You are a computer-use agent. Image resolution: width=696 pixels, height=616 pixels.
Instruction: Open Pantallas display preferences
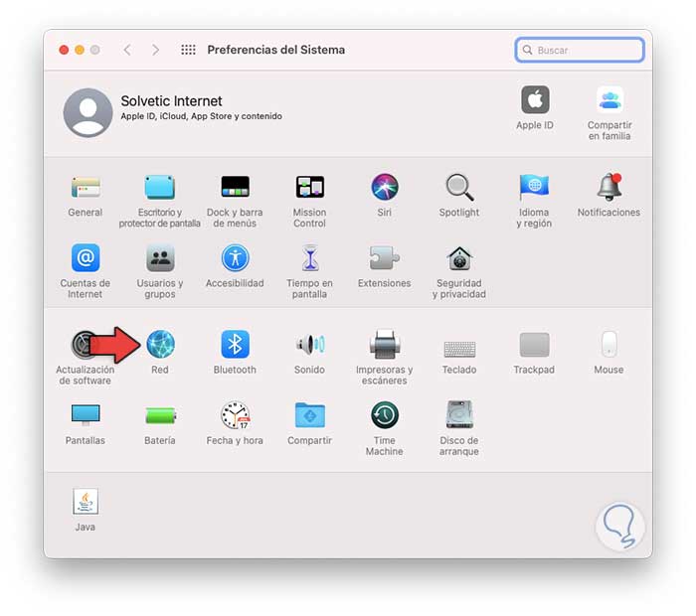coord(86,415)
